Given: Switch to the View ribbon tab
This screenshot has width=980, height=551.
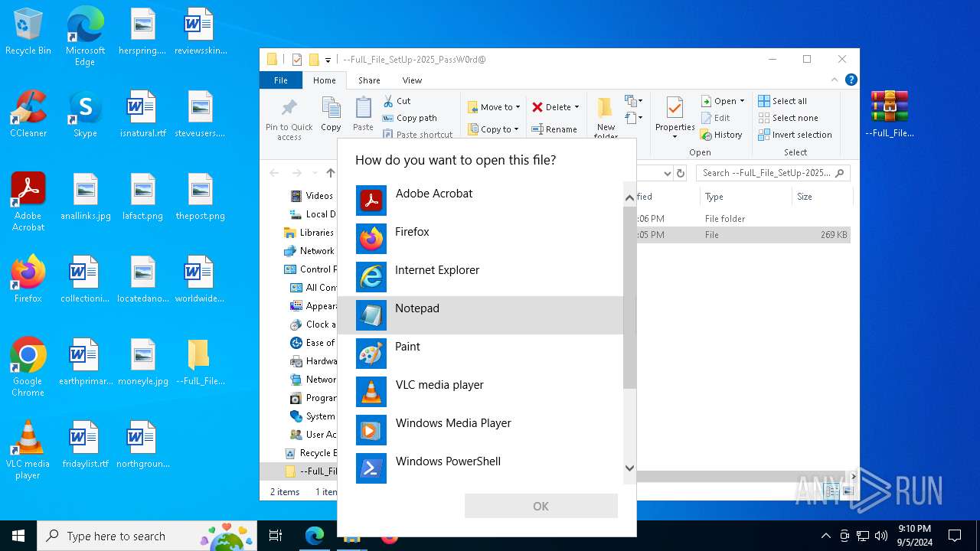Looking at the screenshot, I should click(412, 80).
